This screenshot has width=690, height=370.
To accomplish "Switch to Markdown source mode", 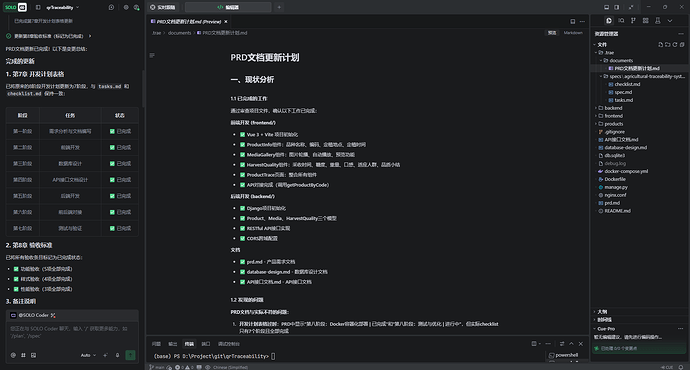I will [x=573, y=33].
